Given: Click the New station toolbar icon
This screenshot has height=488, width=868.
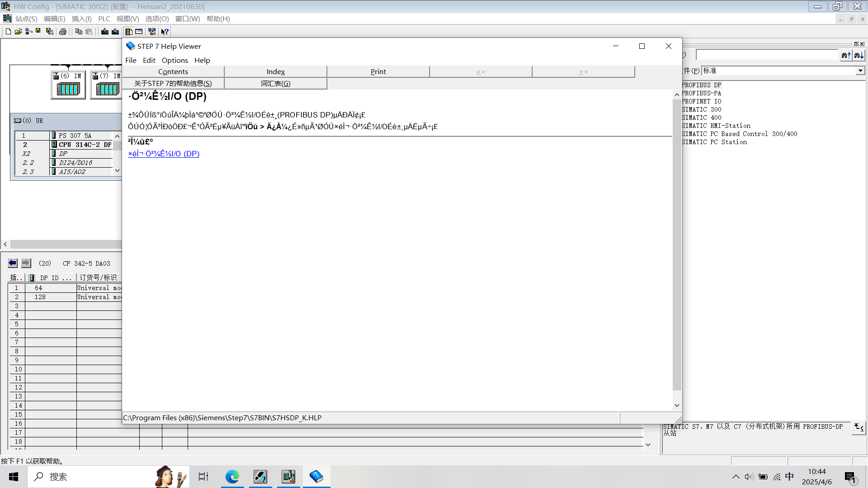Looking at the screenshot, I should click(x=8, y=32).
